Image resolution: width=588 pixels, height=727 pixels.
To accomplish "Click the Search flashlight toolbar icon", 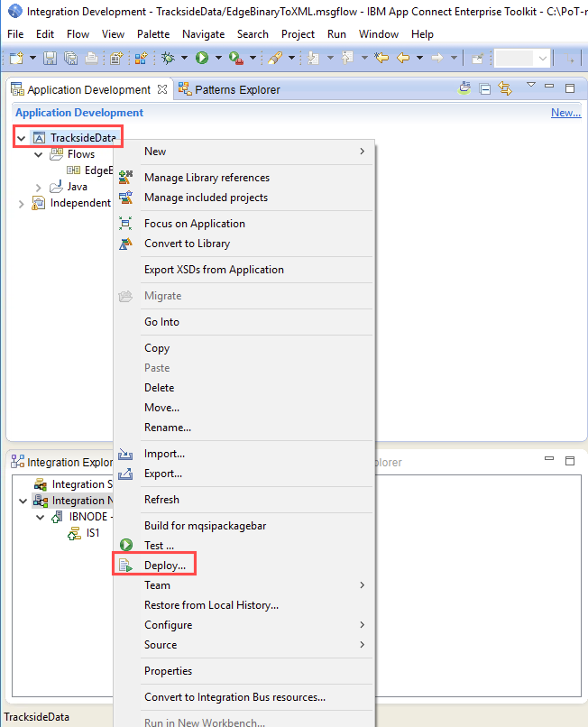I will 275,58.
